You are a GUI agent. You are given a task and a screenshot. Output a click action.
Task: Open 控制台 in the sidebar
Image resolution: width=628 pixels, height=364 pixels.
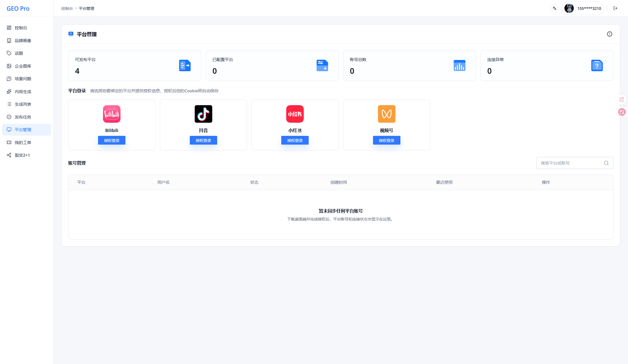coord(21,28)
